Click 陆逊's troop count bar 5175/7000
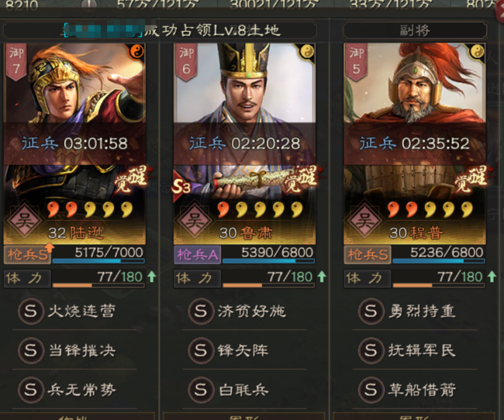Screen dimensions: 504x420 click(x=98, y=255)
